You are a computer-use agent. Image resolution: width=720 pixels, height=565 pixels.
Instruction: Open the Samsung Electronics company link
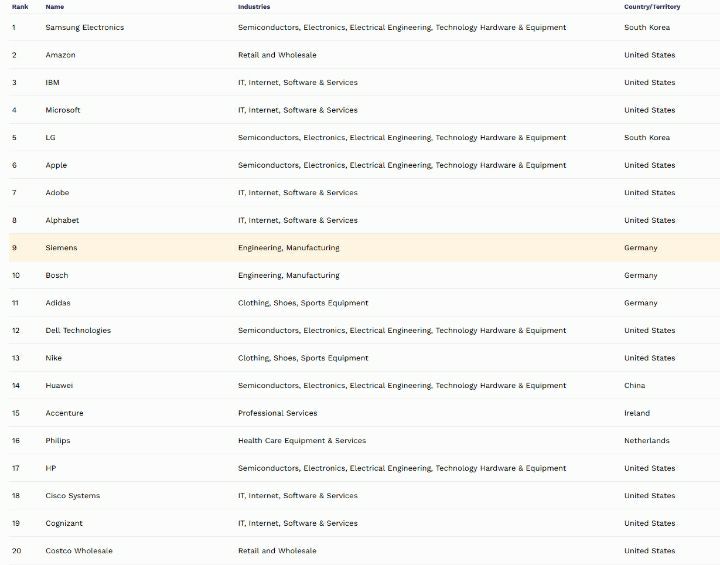pos(85,28)
